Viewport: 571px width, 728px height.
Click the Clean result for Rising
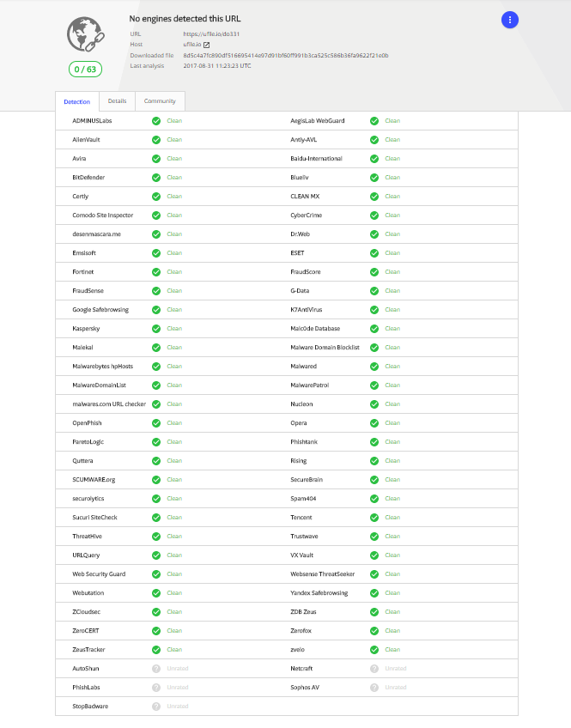(x=392, y=461)
